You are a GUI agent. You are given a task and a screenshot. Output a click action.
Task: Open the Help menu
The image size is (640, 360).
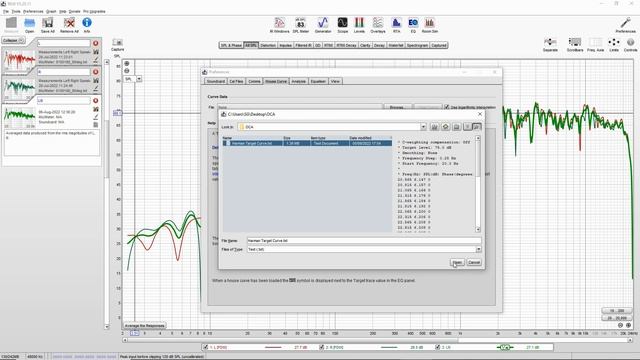(x=63, y=11)
